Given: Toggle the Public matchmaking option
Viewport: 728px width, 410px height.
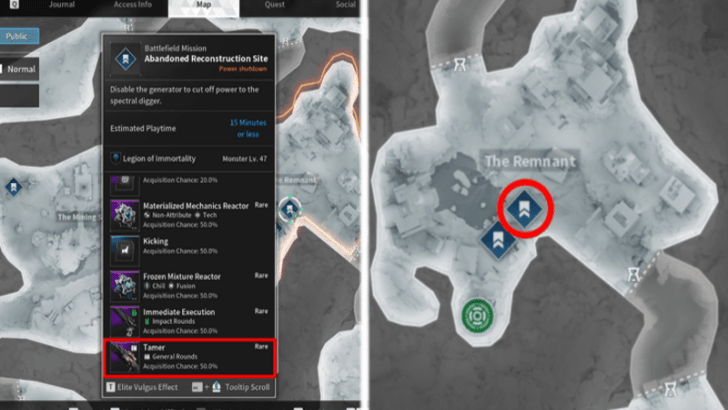Looking at the screenshot, I should 19,36.
